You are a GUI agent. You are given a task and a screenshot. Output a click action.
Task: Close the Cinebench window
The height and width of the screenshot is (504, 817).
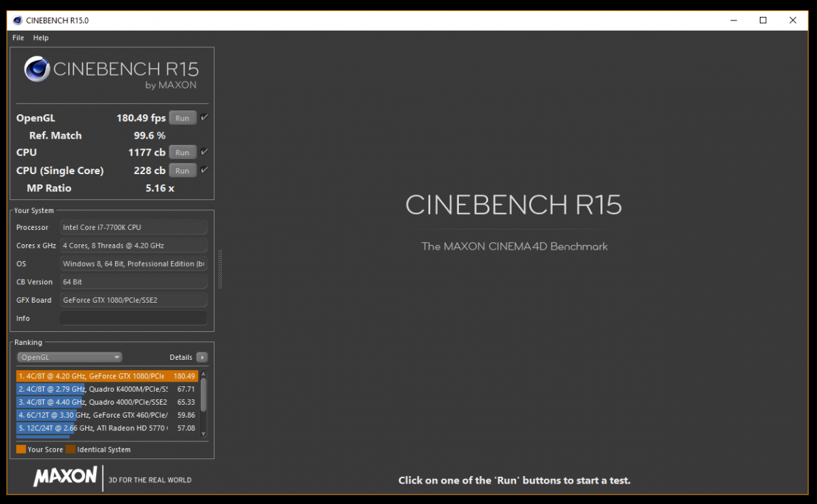pyautogui.click(x=793, y=20)
